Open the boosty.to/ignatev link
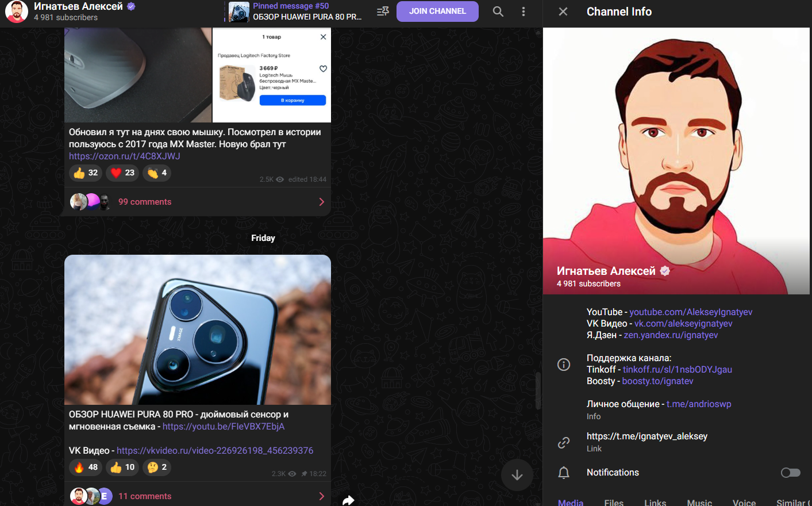This screenshot has width=812, height=506. (x=657, y=381)
